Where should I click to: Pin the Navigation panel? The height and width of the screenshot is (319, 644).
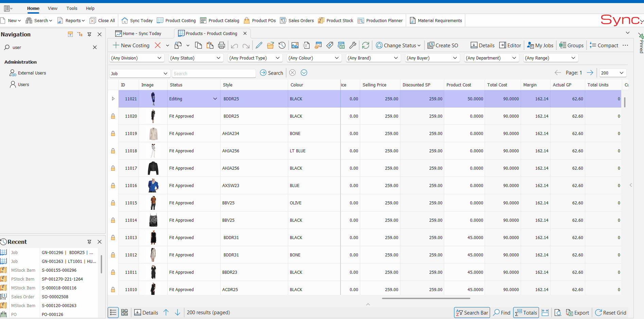pyautogui.click(x=89, y=34)
